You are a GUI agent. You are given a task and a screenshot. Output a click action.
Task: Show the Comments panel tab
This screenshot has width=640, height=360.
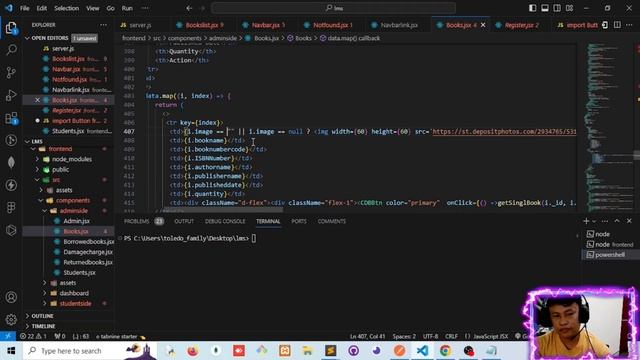[x=331, y=221]
